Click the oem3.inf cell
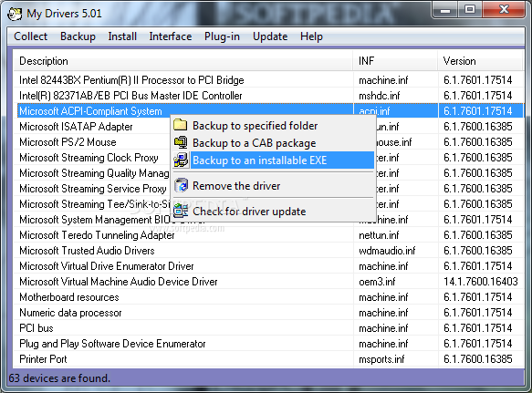The width and height of the screenshot is (532, 393). coord(377,282)
